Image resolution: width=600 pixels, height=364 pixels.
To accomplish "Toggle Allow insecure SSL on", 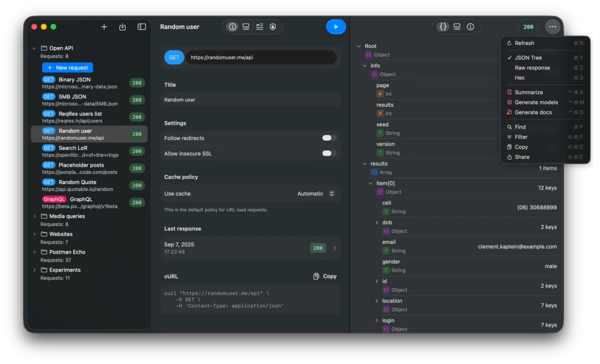I will [x=328, y=153].
